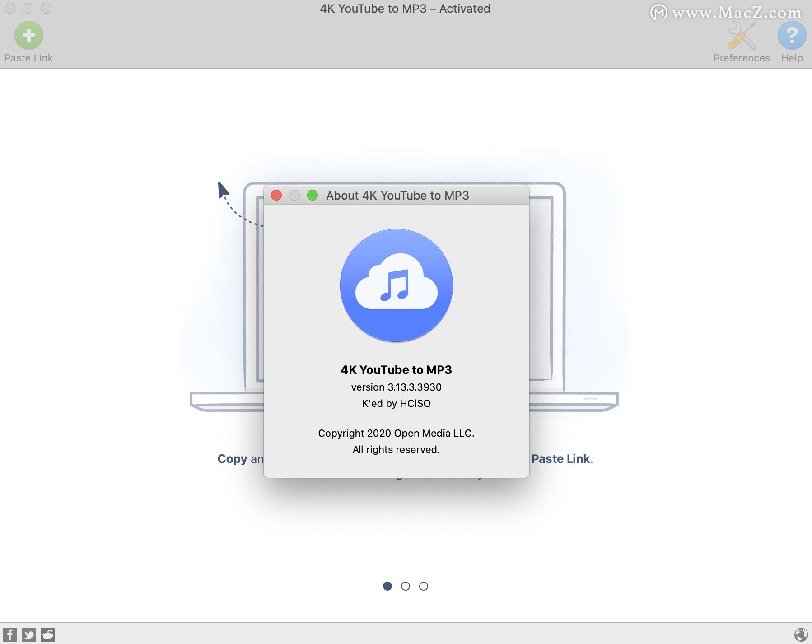Open the Facebook page icon
Screen dimensions: 812x644
point(10,635)
